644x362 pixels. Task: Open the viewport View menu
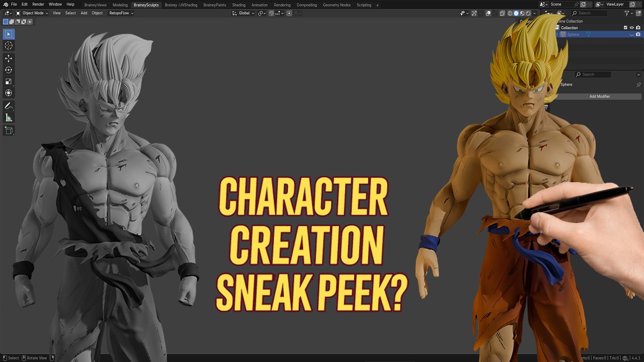(57, 13)
